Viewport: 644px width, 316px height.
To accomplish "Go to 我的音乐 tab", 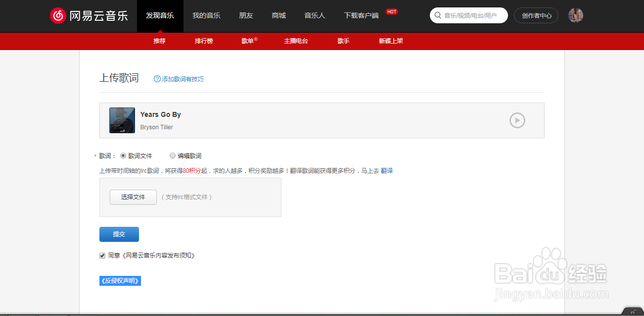I will 206,16.
